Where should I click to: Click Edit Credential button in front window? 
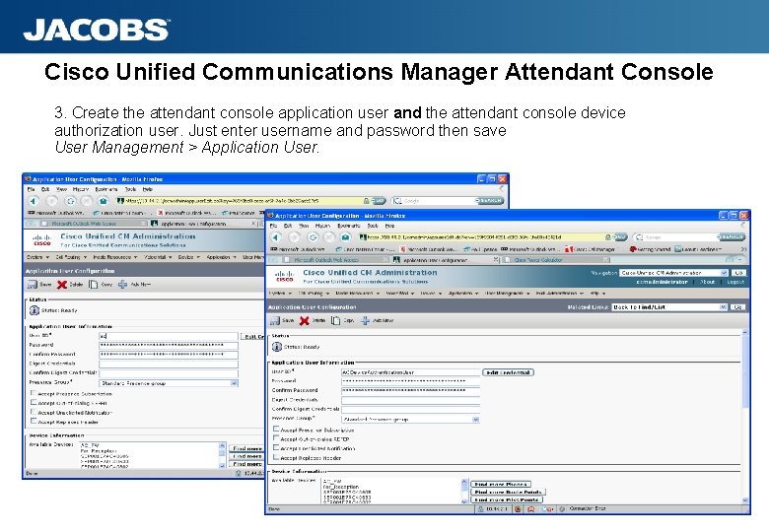point(508,372)
